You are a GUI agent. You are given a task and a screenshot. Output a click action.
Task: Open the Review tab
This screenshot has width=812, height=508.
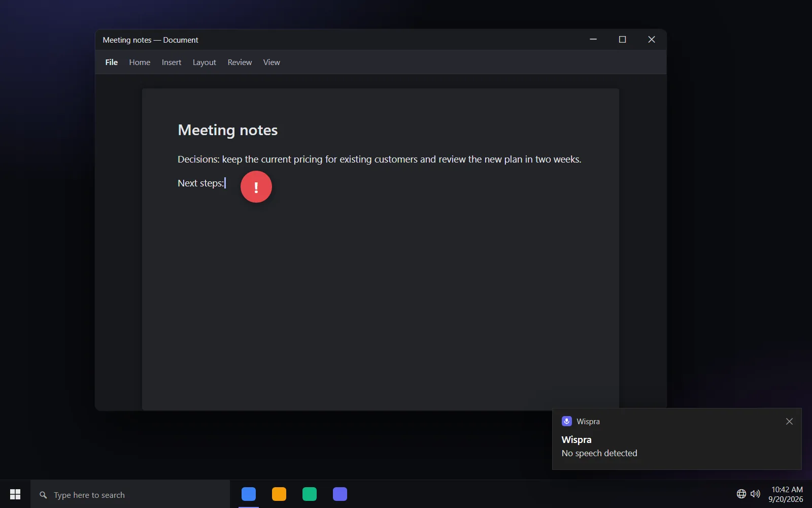240,62
